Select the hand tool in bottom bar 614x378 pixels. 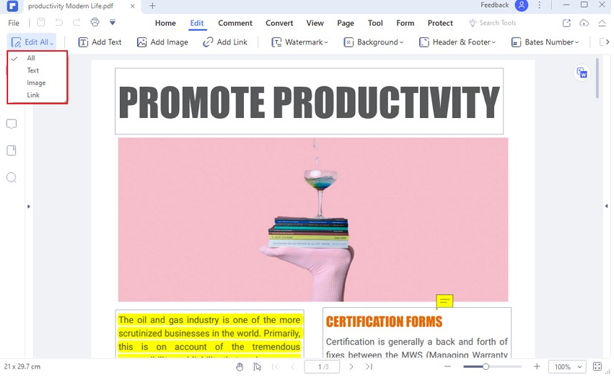(239, 367)
